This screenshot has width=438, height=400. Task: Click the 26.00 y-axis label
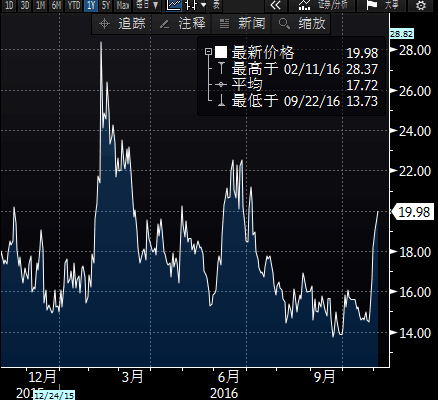[x=415, y=91]
